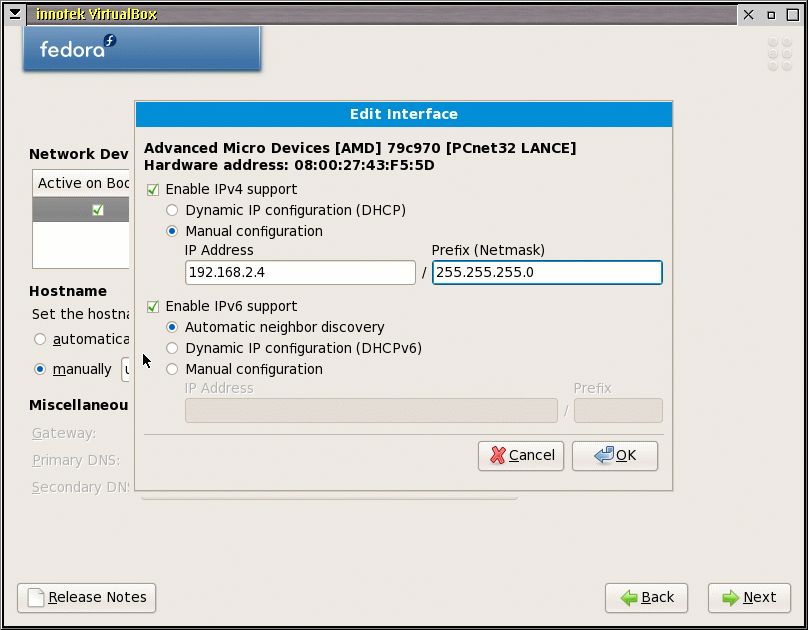Confirm Edit Interface with OK
Screen dimensions: 808x630
tap(615, 455)
